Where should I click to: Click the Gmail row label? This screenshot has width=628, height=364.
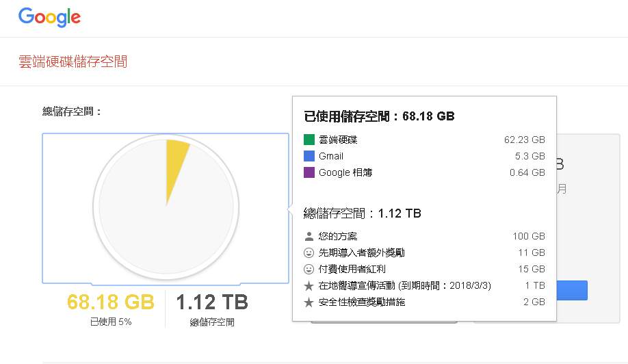[331, 156]
